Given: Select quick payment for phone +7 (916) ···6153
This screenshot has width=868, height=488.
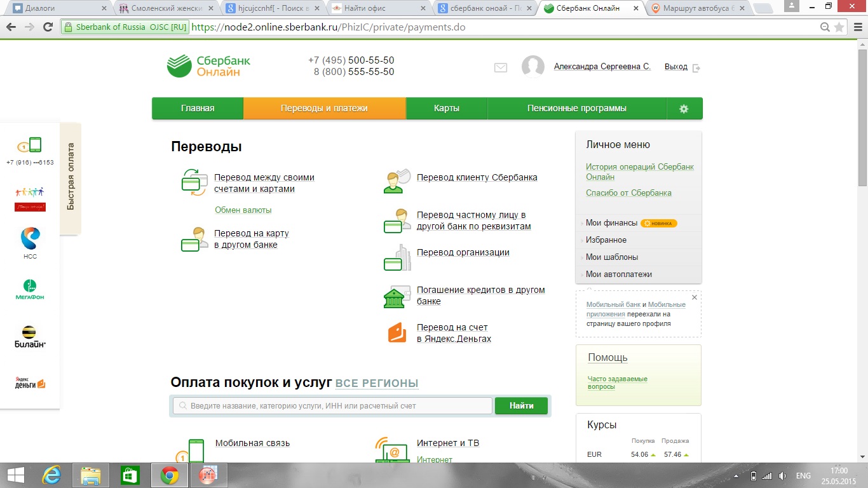Looking at the screenshot, I should (30, 151).
